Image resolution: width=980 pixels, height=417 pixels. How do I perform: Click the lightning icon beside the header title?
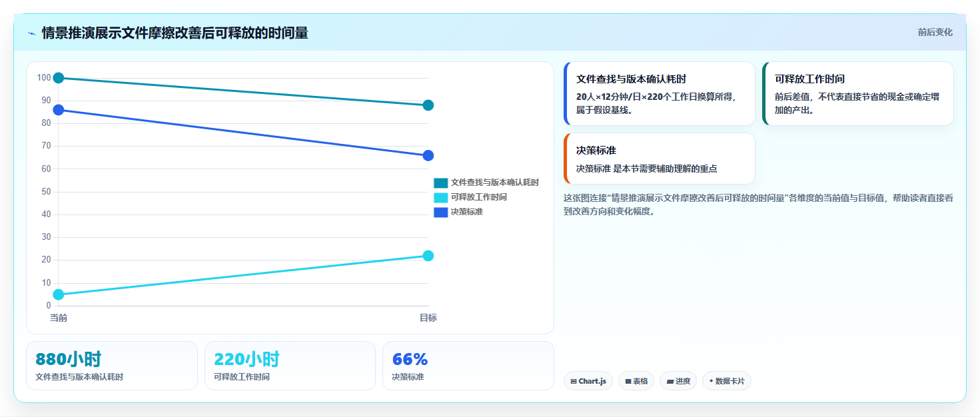click(31, 33)
